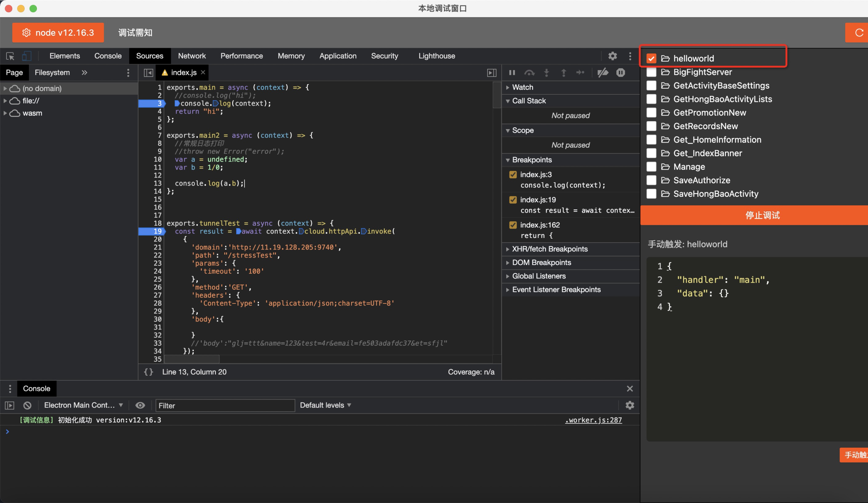Open the Performance tab
868x503 pixels.
pyautogui.click(x=242, y=56)
